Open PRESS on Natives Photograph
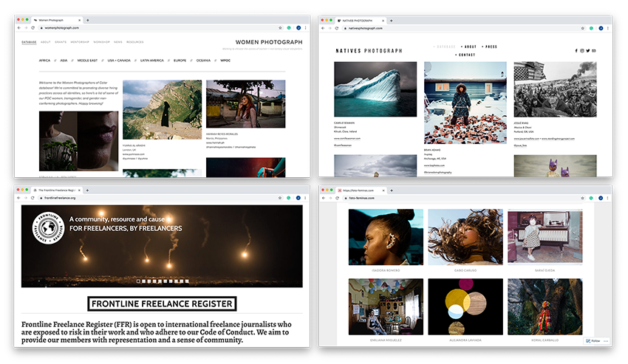This screenshot has width=628, height=364. point(489,47)
